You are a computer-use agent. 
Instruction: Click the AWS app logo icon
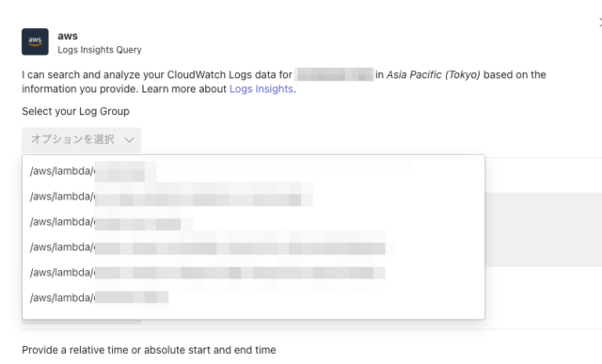click(x=35, y=41)
